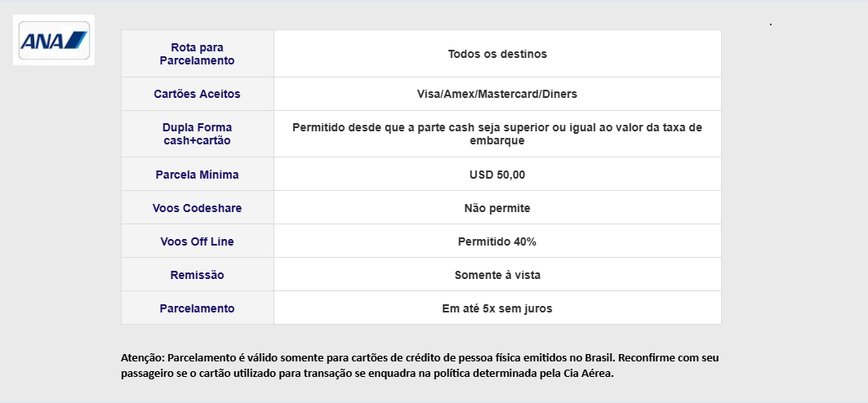Click the 'Todos os destinos' value cell
Image resolution: width=868 pixels, height=403 pixels.
tap(497, 54)
